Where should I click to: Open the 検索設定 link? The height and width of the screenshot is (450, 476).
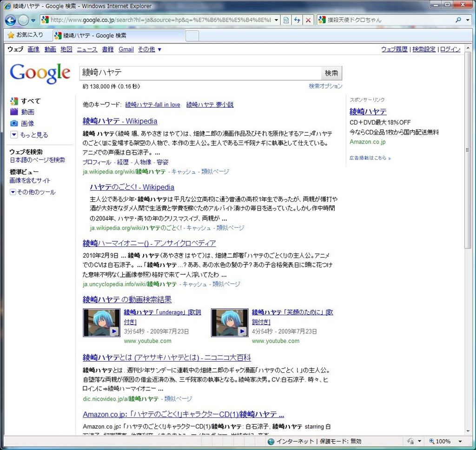click(x=424, y=49)
